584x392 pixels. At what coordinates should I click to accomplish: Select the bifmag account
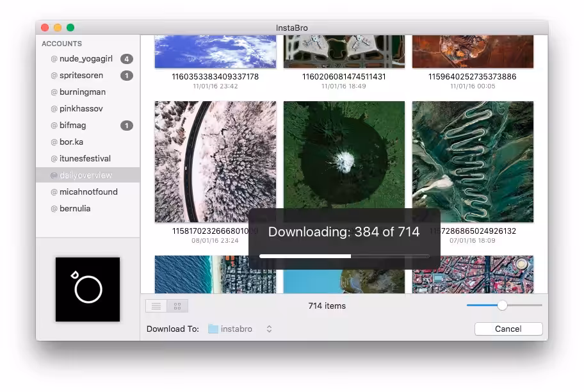72,125
